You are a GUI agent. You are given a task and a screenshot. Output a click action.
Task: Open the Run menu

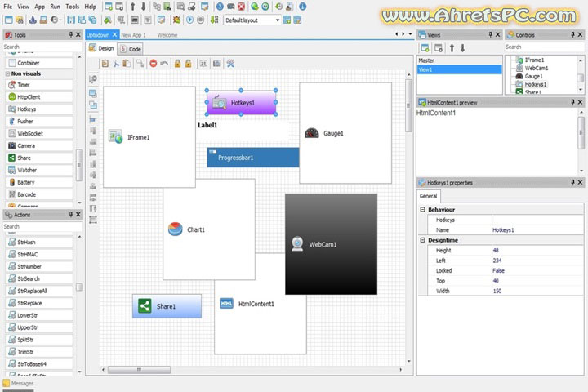[56, 7]
